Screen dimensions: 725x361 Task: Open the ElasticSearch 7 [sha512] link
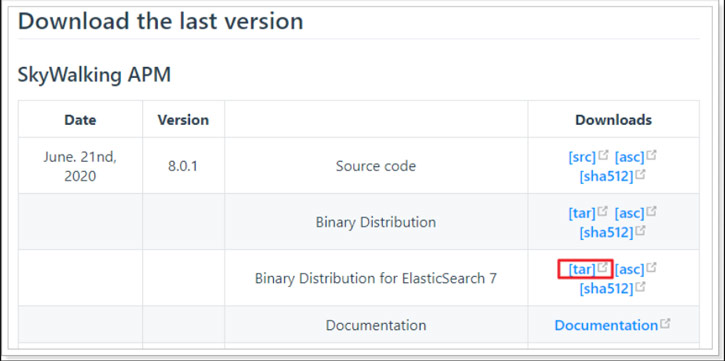point(607,289)
